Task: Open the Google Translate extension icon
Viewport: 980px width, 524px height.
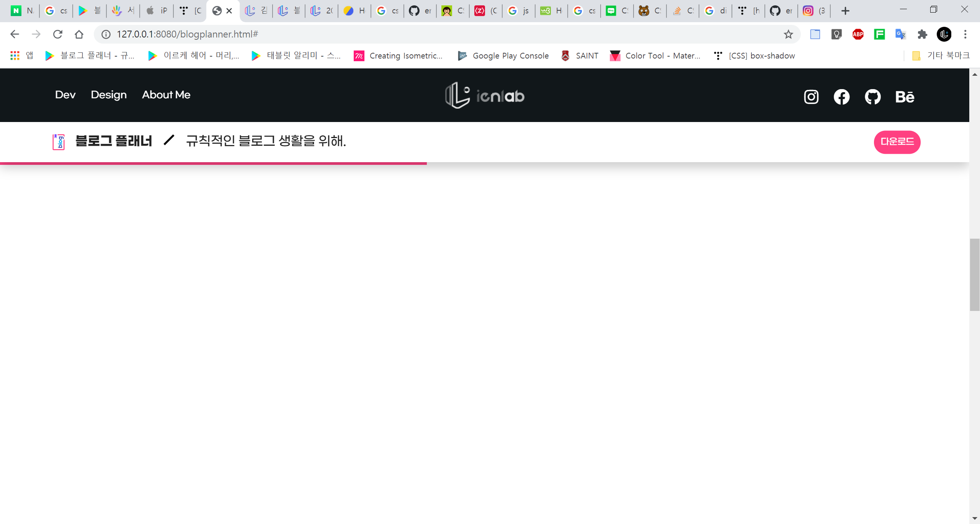Action: pyautogui.click(x=900, y=34)
